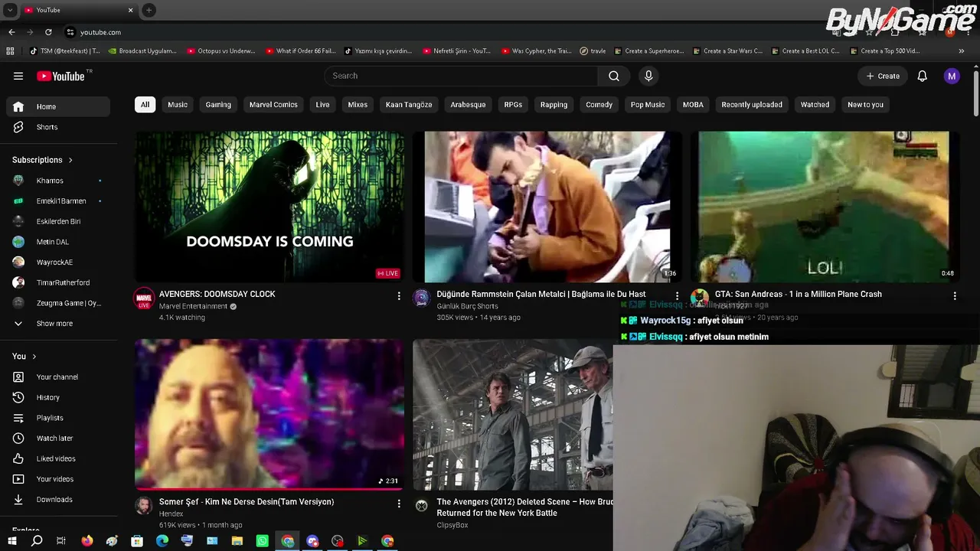Open WhatsApp from the taskbar
Screen dimensions: 980x551
[263, 541]
